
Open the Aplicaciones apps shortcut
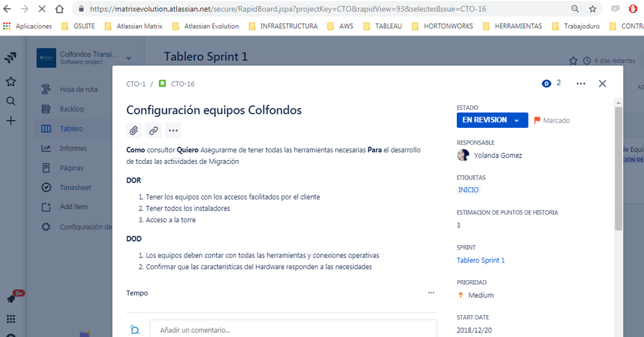[28, 26]
